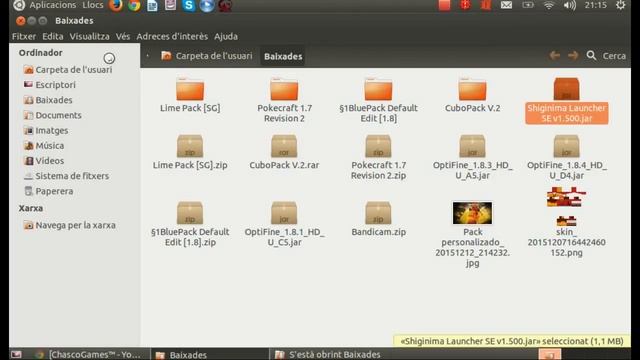
Task: Open Sistema de fitxers in the sidebar
Action: (66, 176)
